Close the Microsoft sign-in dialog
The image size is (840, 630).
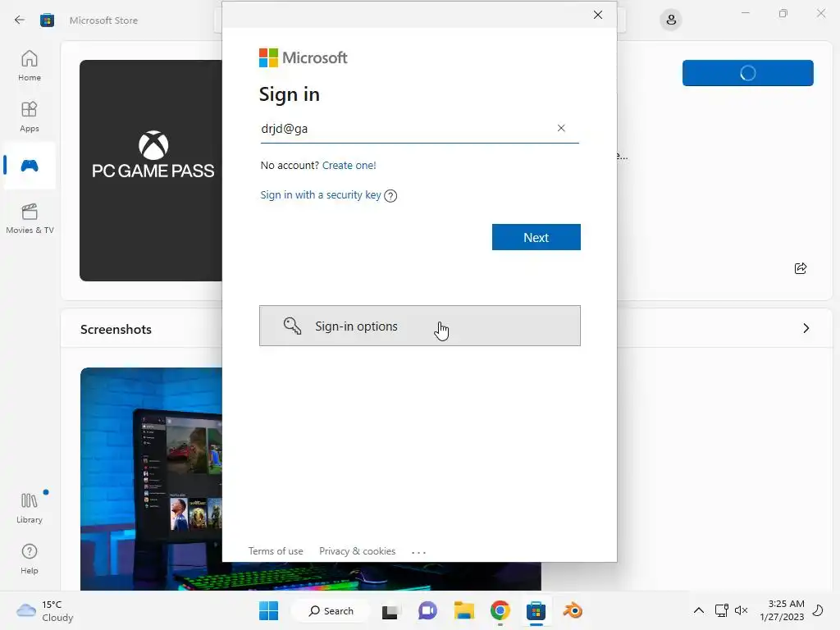[598, 15]
